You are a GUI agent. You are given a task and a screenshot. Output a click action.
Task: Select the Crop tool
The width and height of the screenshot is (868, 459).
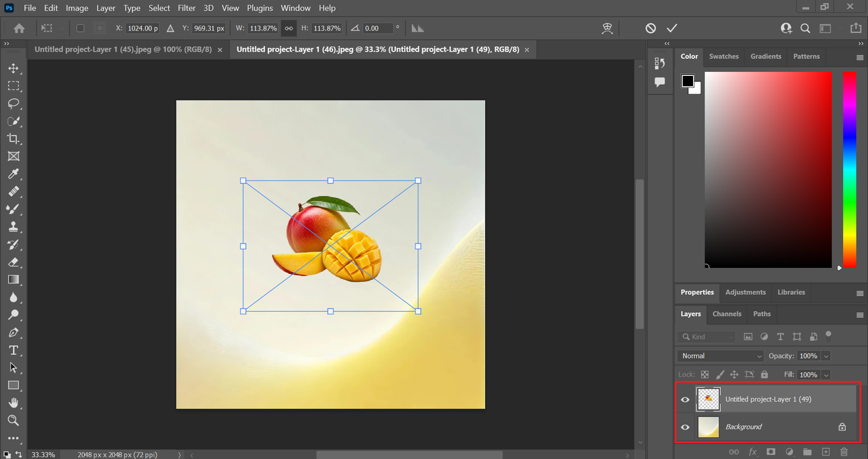click(x=13, y=139)
